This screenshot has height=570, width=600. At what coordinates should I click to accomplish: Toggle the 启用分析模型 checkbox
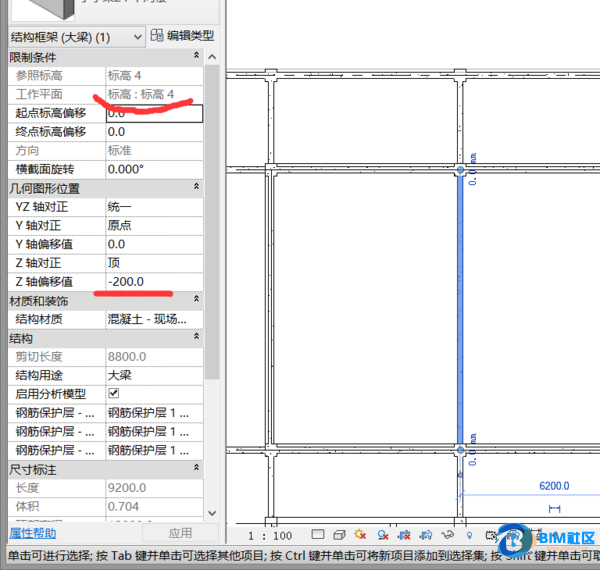113,394
